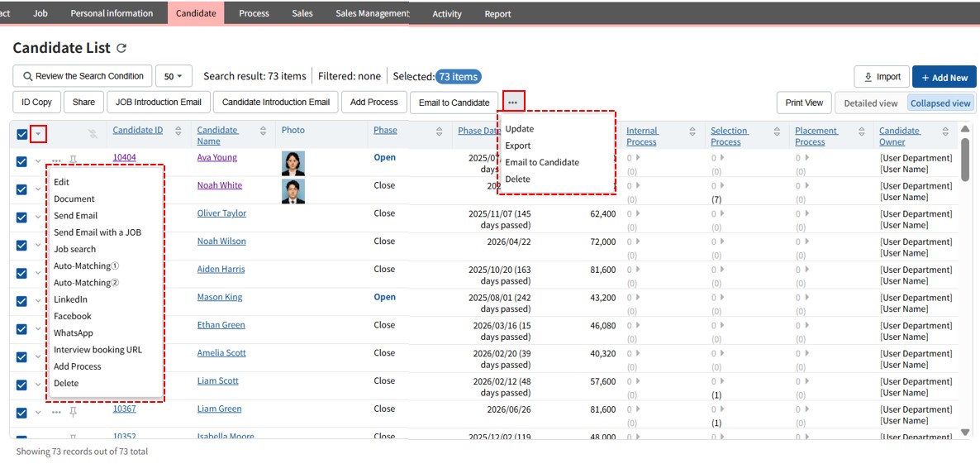Select Send Email with a JOB menu entry
Viewport: 980px width, 464px height.
(98, 232)
